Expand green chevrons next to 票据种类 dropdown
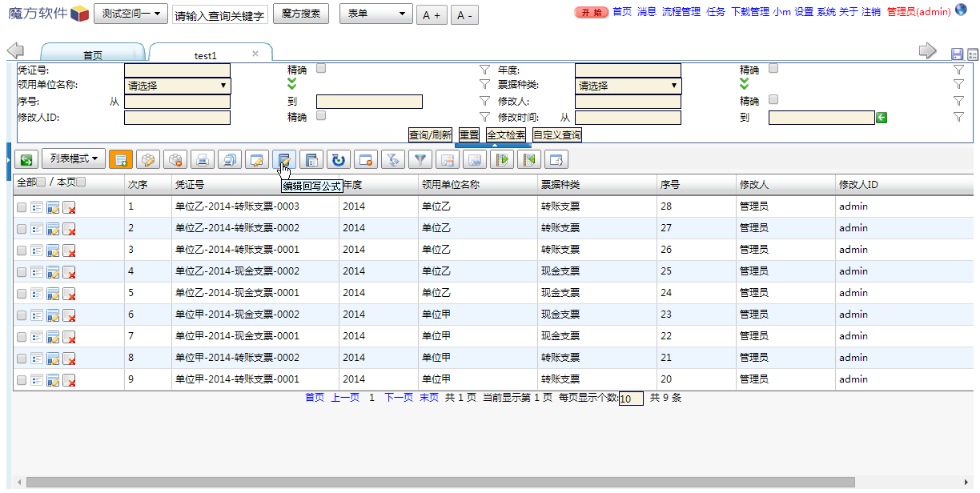 [x=745, y=83]
